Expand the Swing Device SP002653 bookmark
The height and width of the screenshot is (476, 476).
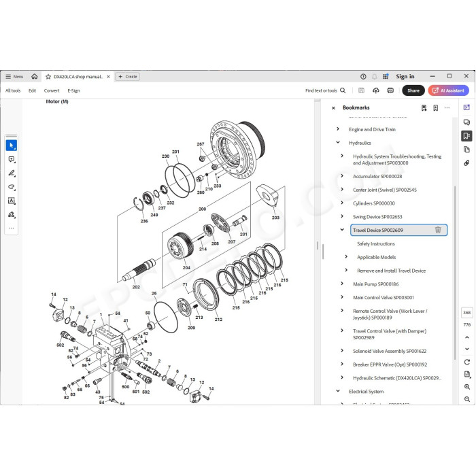tap(342, 216)
